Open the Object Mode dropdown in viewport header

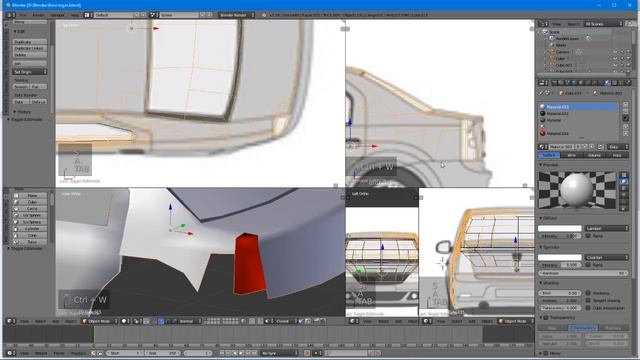tap(100, 321)
